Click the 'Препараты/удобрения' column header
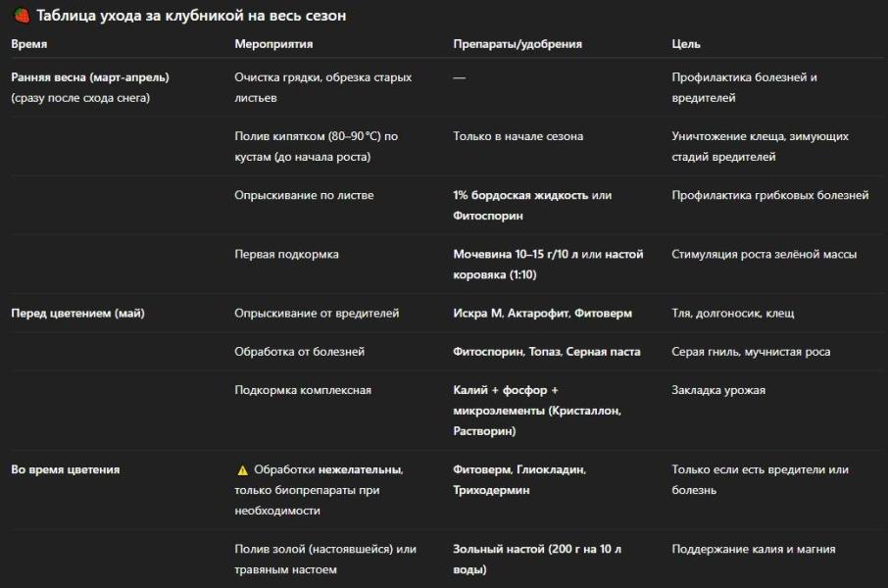 (x=518, y=44)
